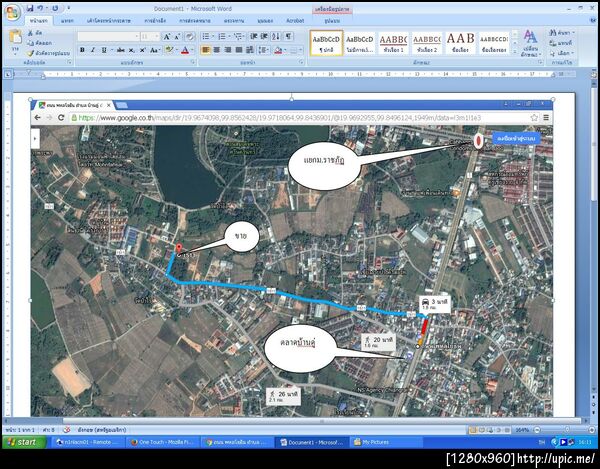Click the zoom slider in status bar

566,430
